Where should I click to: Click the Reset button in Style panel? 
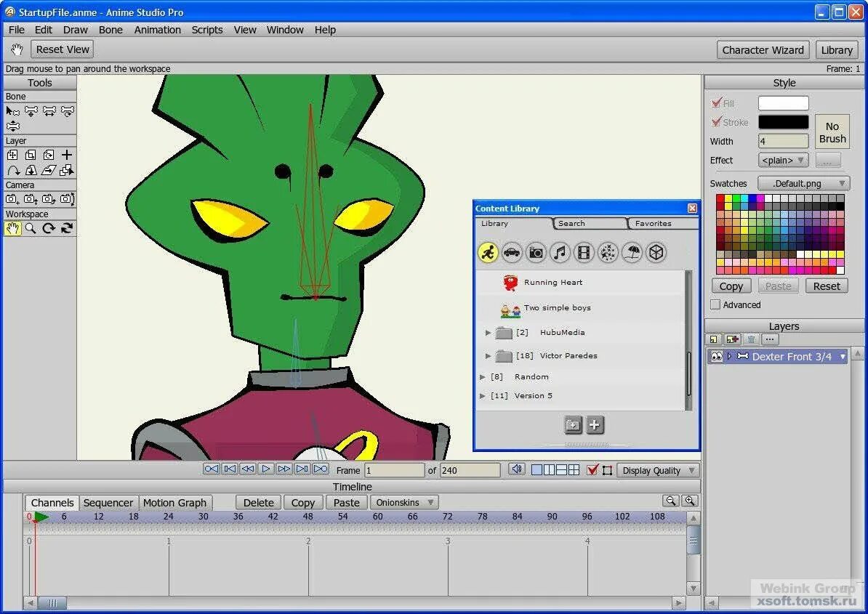pyautogui.click(x=827, y=286)
